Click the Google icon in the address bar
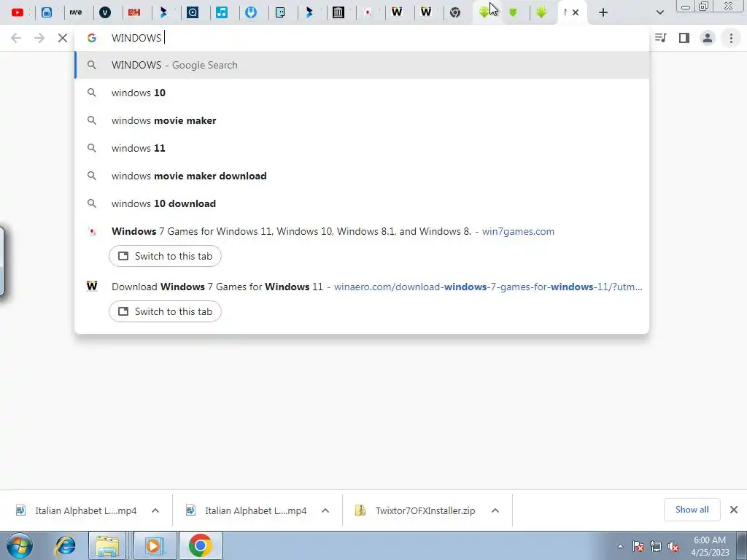The width and height of the screenshot is (747, 560). (x=91, y=38)
